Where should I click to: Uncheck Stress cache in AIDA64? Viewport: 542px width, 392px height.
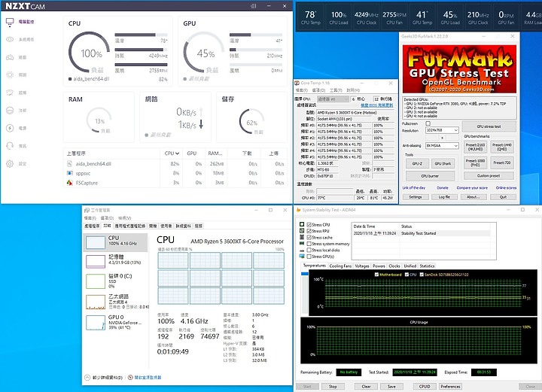[x=309, y=237]
